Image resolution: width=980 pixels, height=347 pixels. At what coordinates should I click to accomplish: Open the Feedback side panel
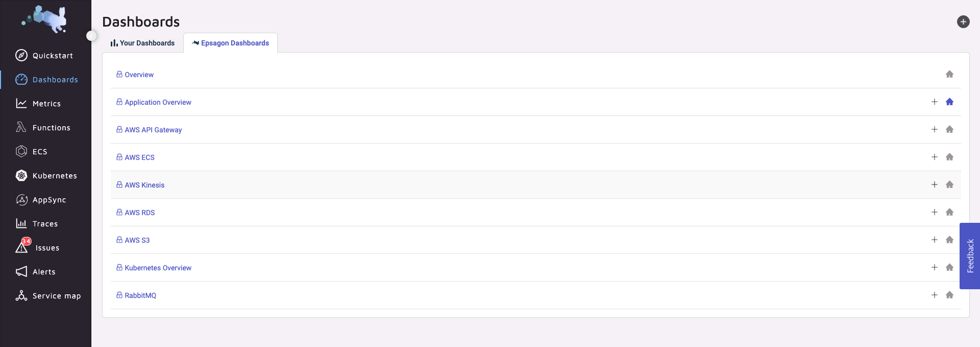click(970, 256)
